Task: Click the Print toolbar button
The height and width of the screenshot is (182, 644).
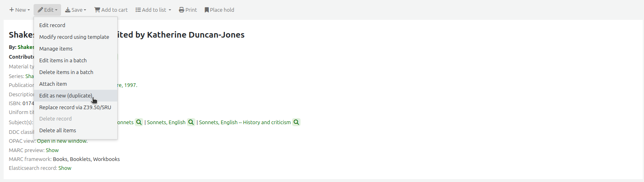Action: pyautogui.click(x=188, y=10)
